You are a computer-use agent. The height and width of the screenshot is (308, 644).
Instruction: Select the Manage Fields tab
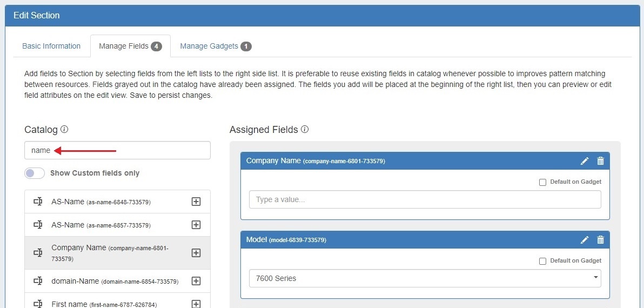tap(130, 46)
